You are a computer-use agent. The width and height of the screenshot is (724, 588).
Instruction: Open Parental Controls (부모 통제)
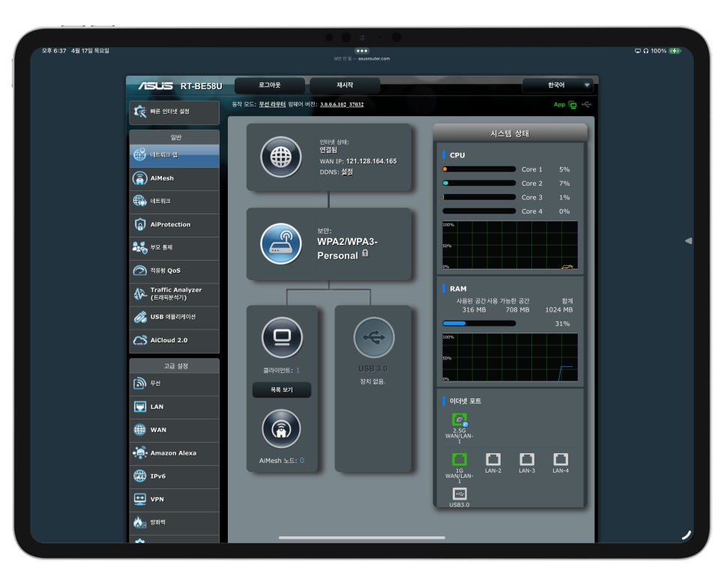coord(175,248)
